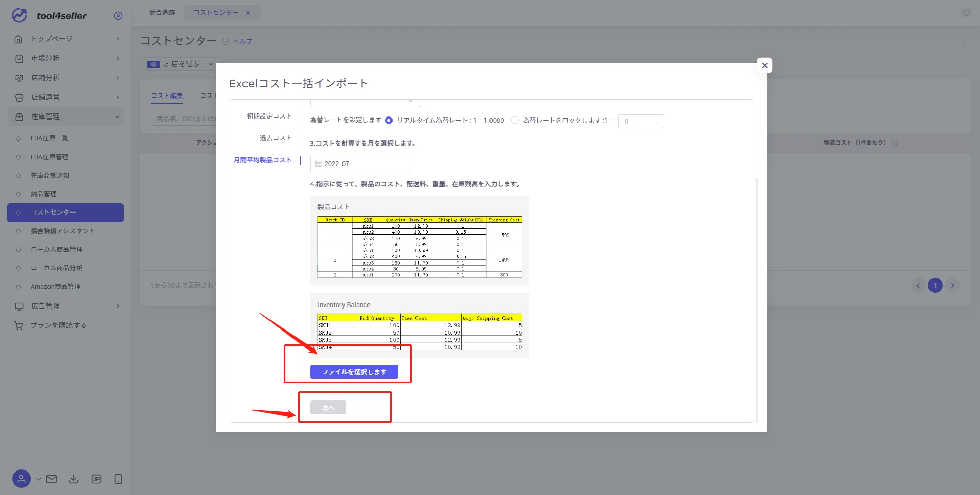Click the Inventory Balance example table image
The width and height of the screenshot is (980, 495).
[x=420, y=332]
